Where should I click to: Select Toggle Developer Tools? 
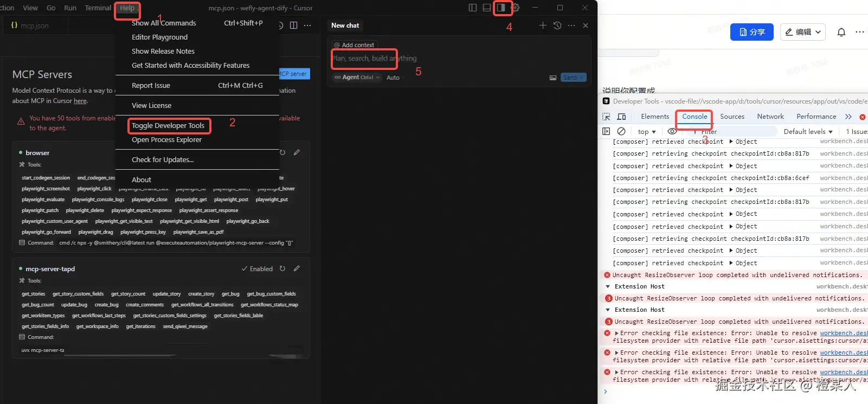tap(197, 125)
